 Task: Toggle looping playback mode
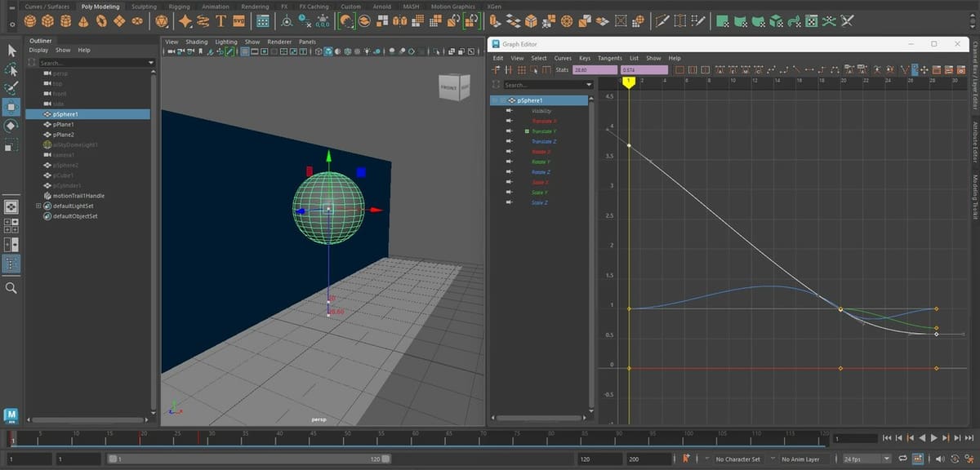[x=902, y=459]
